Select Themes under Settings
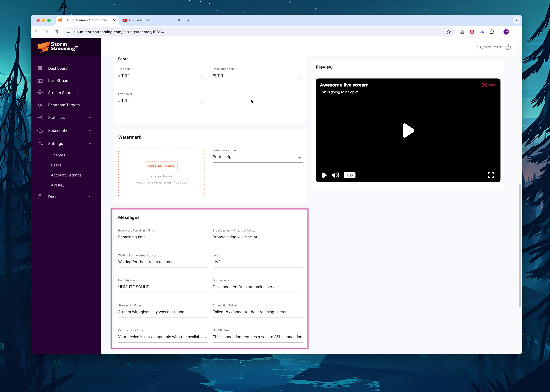 coord(58,155)
